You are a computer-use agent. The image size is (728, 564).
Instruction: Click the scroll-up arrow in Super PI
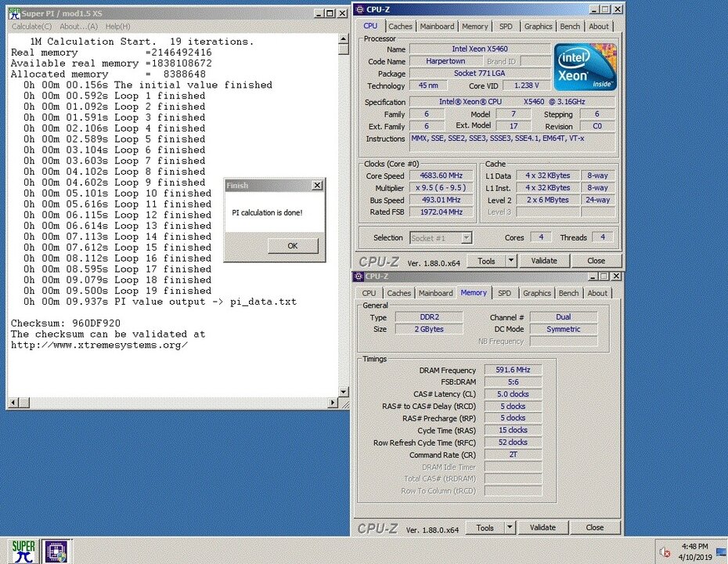(344, 38)
